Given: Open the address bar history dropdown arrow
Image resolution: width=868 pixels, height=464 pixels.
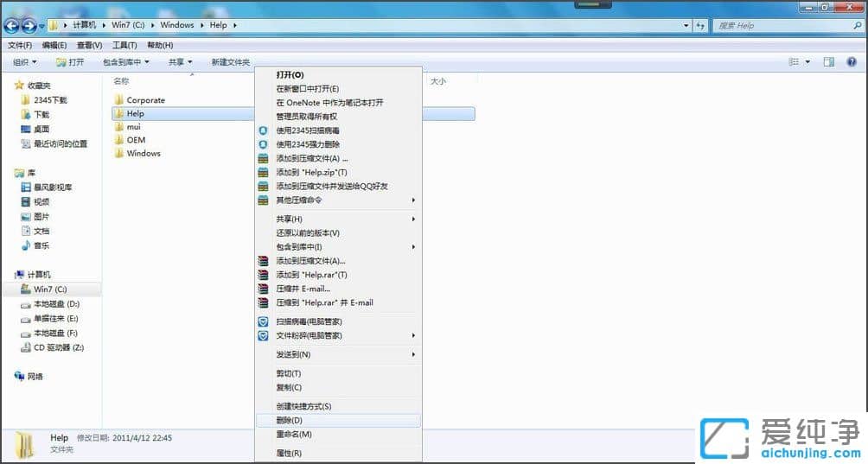Looking at the screenshot, I should 686,25.
